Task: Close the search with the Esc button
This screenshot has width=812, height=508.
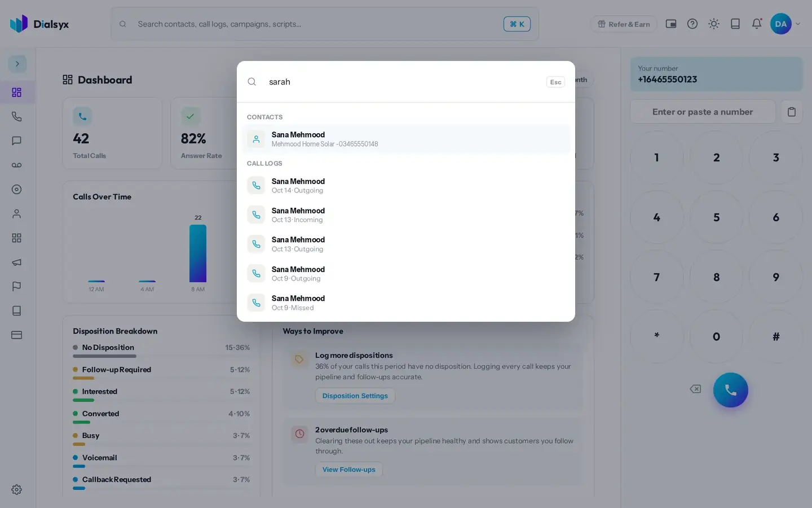Action: (x=555, y=82)
